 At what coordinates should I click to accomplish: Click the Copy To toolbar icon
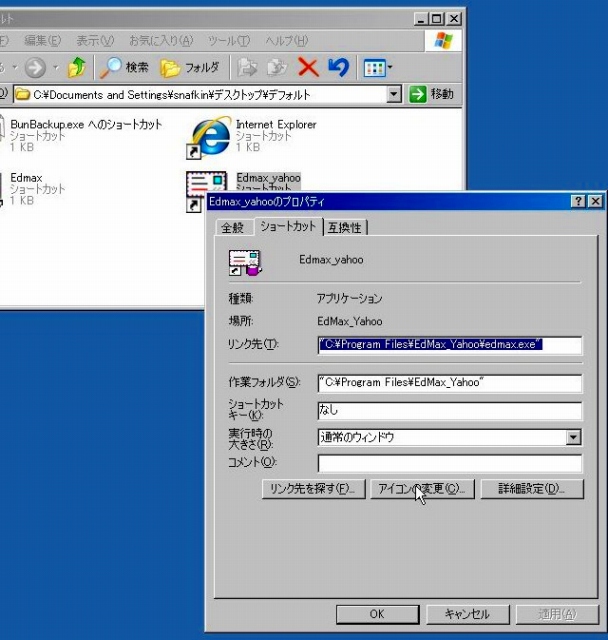277,68
